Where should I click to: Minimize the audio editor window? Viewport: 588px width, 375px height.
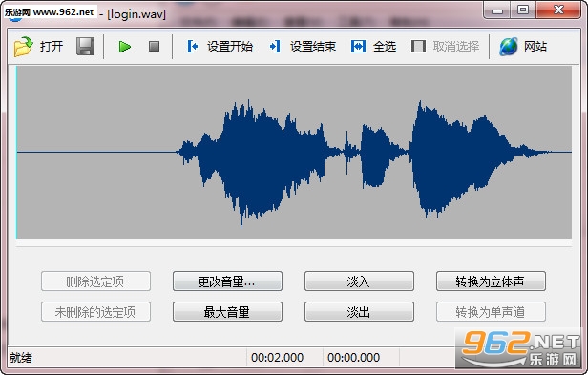click(x=497, y=10)
